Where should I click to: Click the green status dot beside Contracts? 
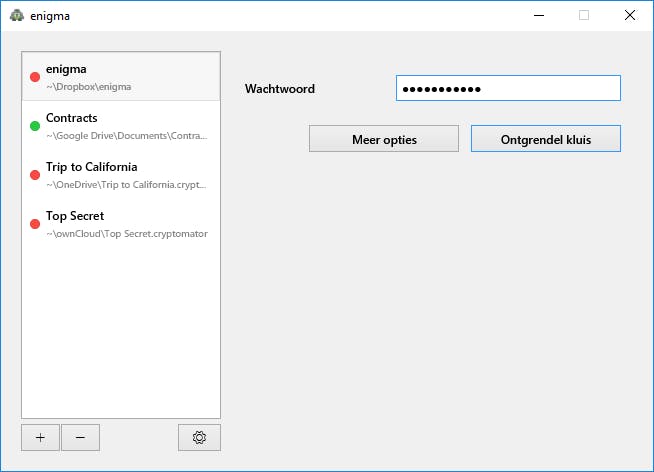(35, 126)
